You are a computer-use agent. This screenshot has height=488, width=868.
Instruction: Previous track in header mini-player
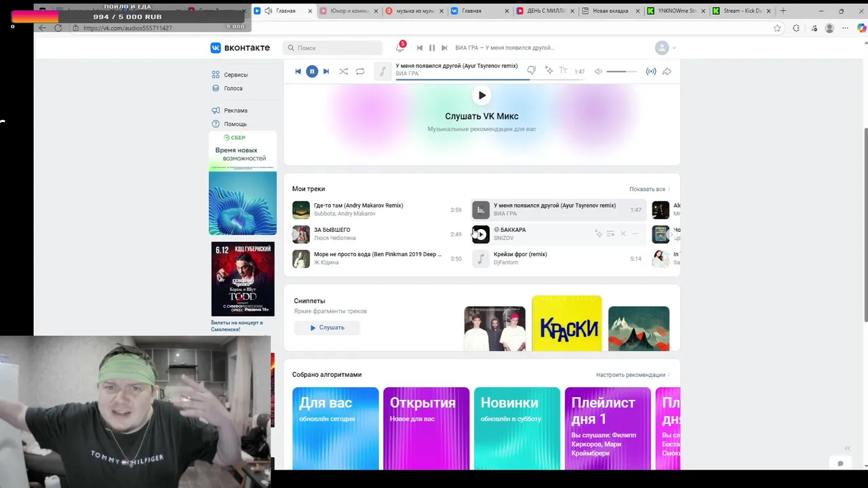(x=420, y=47)
